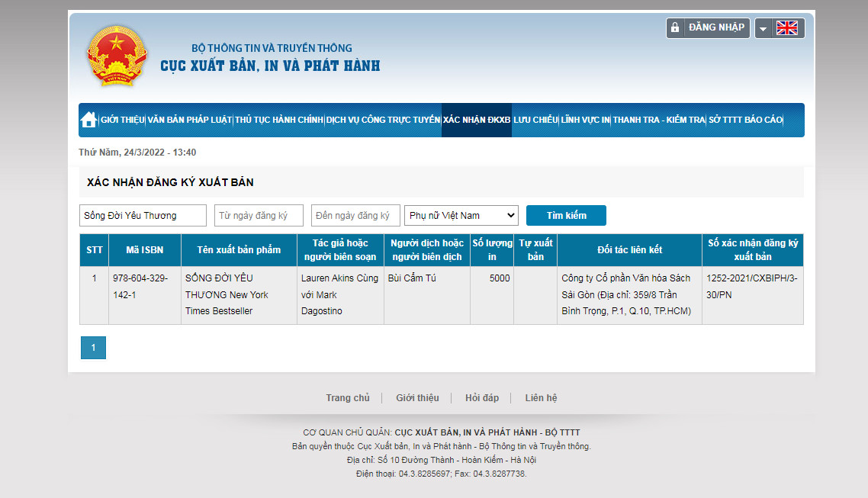Click the UK flag language icon
This screenshot has height=498, width=868.
pos(786,28)
